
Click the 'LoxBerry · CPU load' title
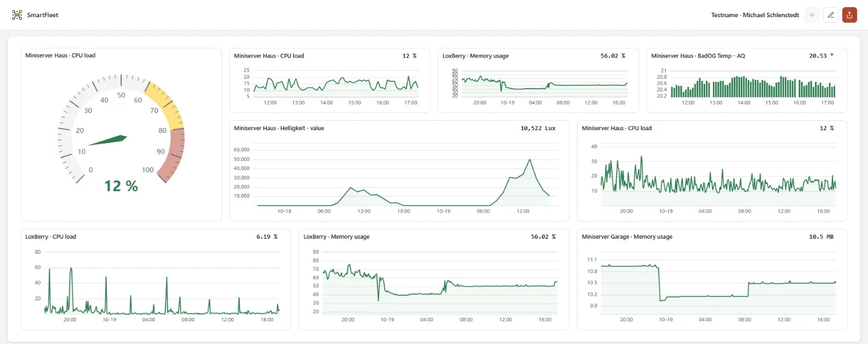[51, 237]
